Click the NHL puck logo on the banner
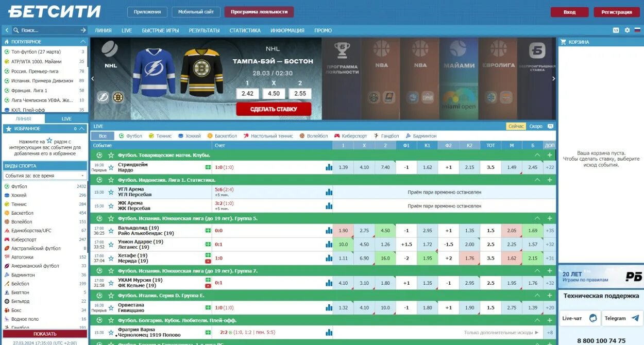This screenshot has height=345, width=644. pos(110,49)
